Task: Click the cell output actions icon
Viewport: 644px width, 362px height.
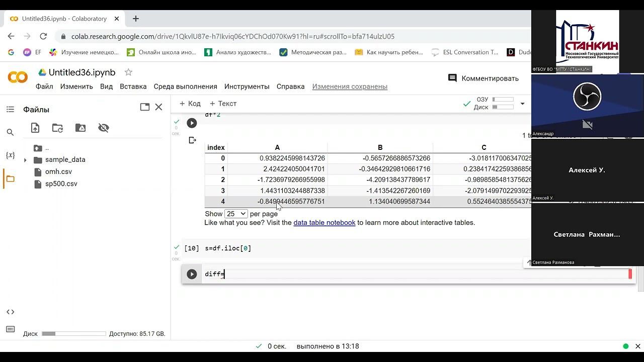Action: pyautogui.click(x=192, y=140)
